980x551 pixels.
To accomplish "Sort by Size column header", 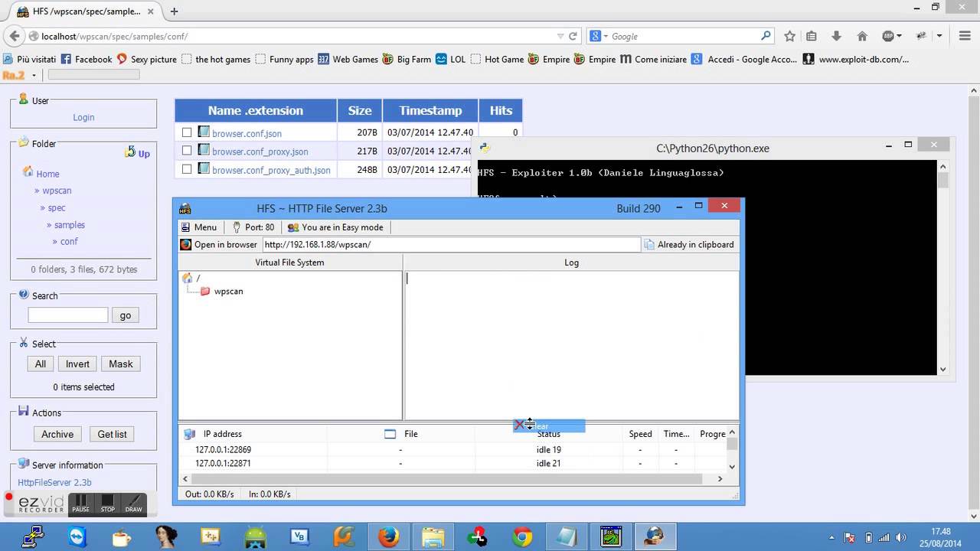I will coord(360,110).
